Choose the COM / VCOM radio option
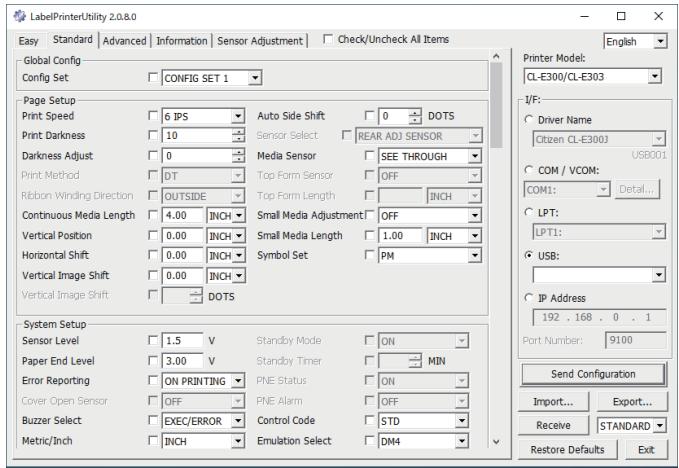 coord(528,170)
